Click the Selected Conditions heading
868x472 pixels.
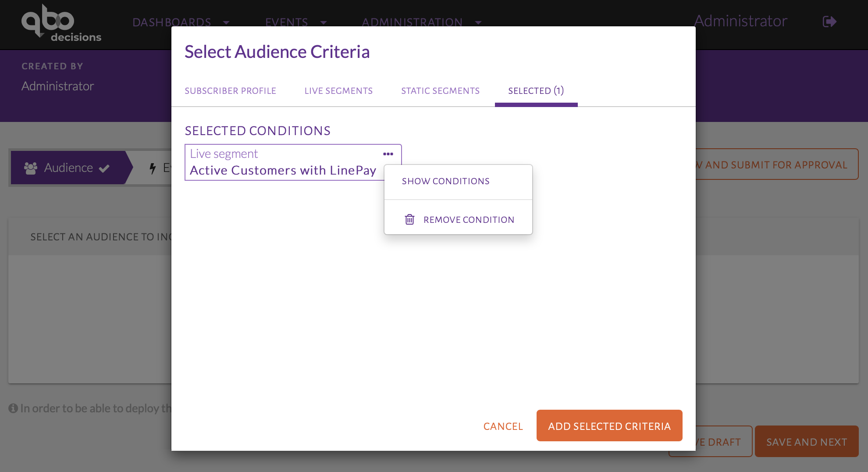click(258, 131)
